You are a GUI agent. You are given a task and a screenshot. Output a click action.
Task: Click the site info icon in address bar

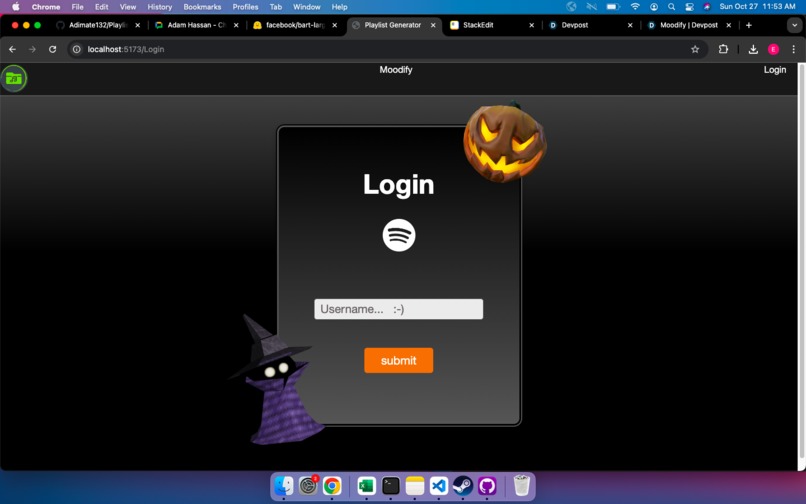(77, 49)
